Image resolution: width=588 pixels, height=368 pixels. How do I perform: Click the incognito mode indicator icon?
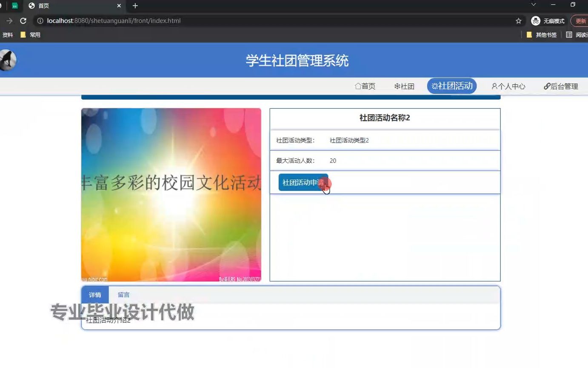[535, 20]
